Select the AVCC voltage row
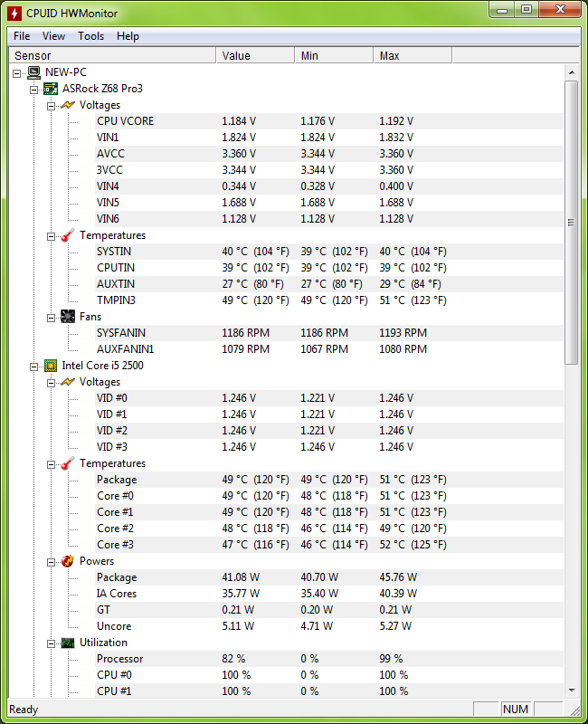This screenshot has width=588, height=724. [x=329, y=154]
